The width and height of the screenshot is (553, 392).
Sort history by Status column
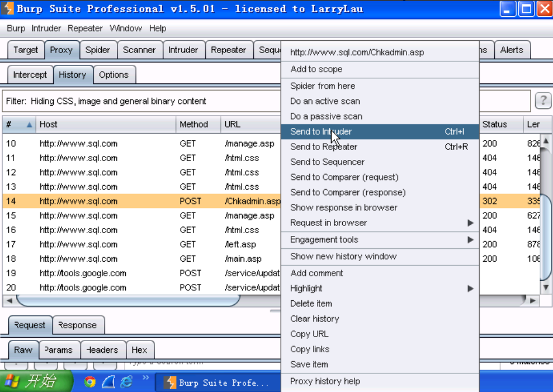(501, 124)
